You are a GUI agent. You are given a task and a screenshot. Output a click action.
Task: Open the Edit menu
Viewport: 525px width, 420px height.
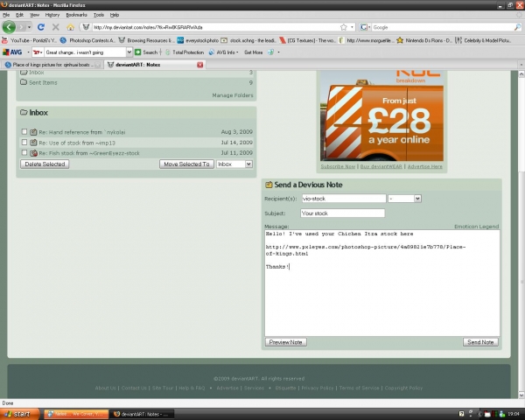[x=20, y=15]
